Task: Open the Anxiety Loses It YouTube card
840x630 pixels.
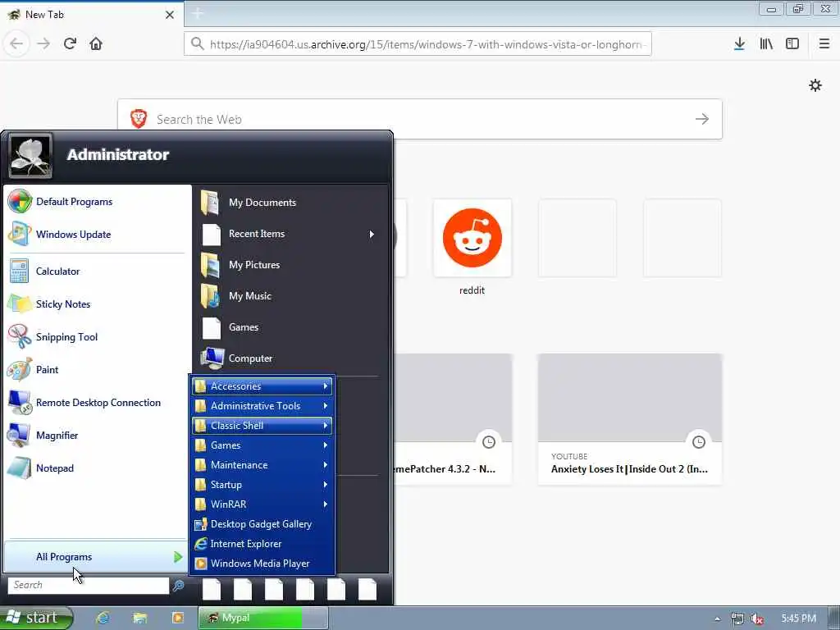Action: (630, 419)
